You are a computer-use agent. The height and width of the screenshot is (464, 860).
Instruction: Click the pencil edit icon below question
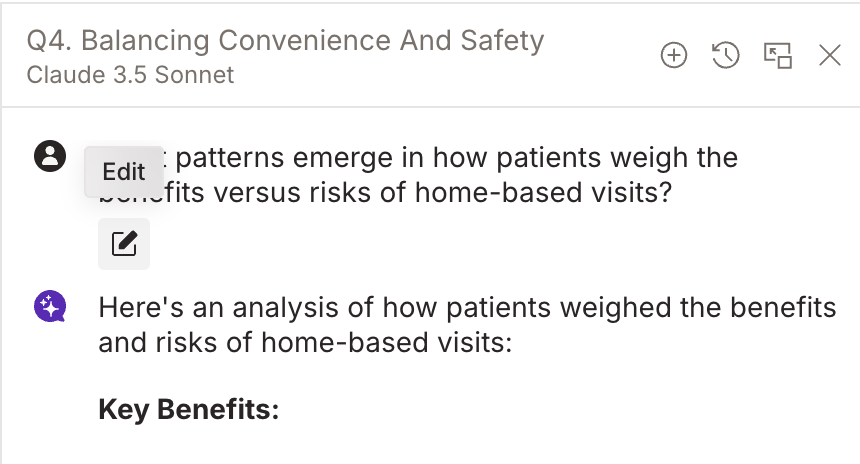click(124, 244)
